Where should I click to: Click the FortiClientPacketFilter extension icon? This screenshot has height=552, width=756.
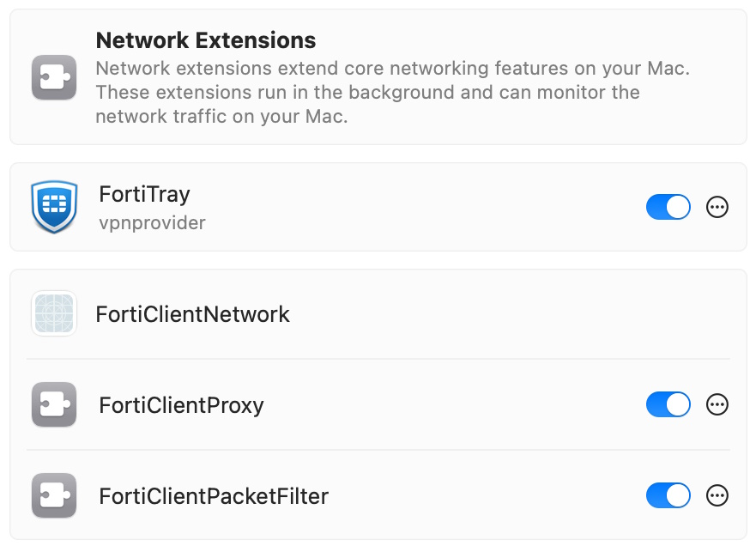(x=54, y=495)
